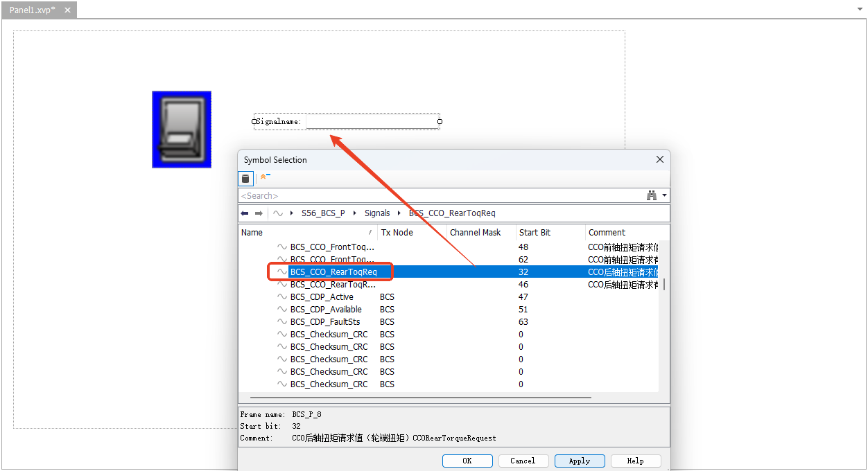Expand the breadcrumb arrow before S56_BCS_P
The image size is (868, 471).
[x=292, y=213]
